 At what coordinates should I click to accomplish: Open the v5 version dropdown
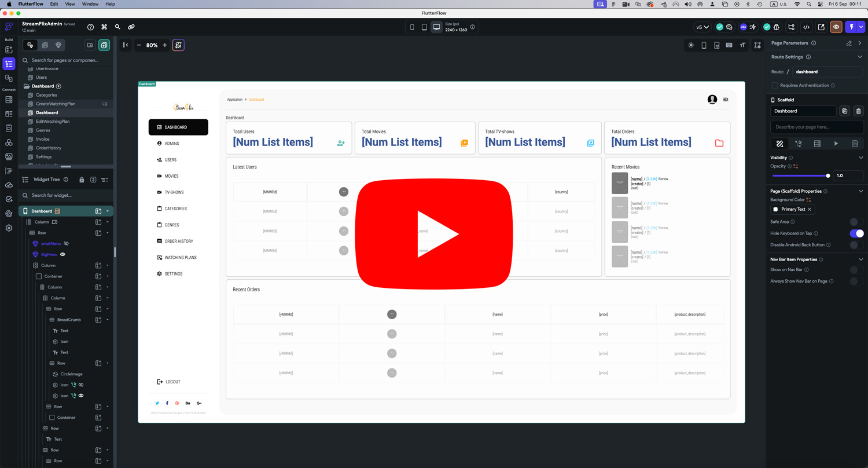[x=703, y=27]
